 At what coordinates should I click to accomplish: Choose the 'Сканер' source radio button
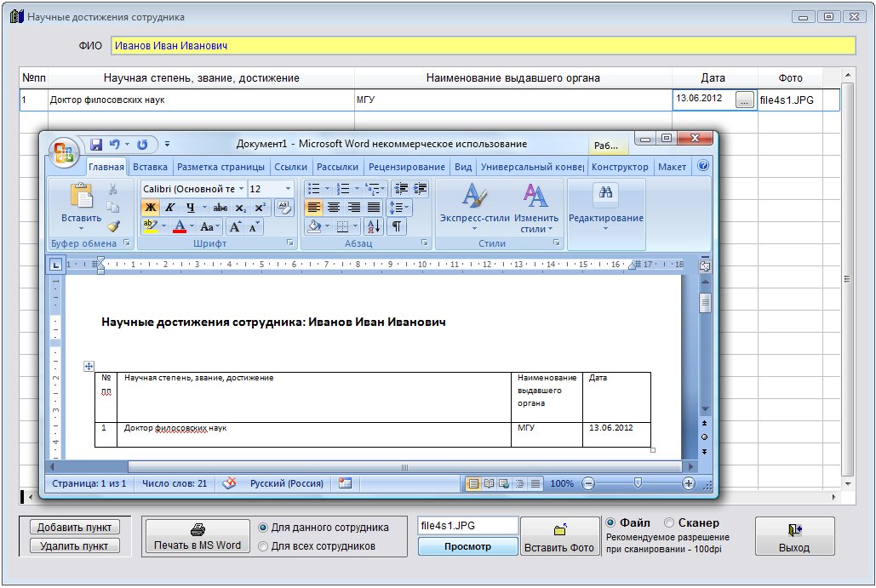(x=669, y=522)
